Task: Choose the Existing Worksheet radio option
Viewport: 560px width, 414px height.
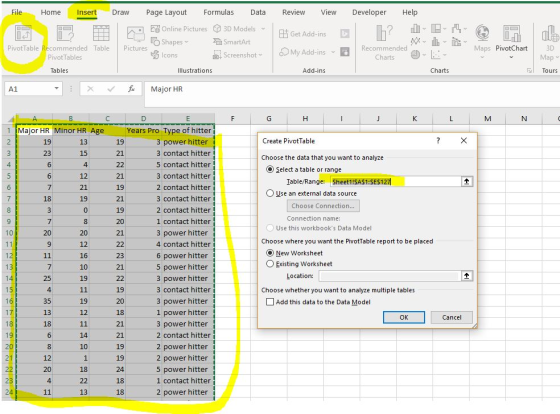Action: (270, 264)
